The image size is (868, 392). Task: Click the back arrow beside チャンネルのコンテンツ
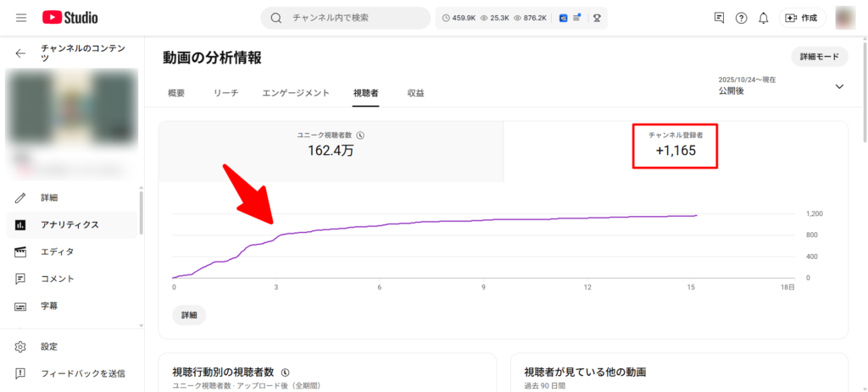(x=21, y=53)
